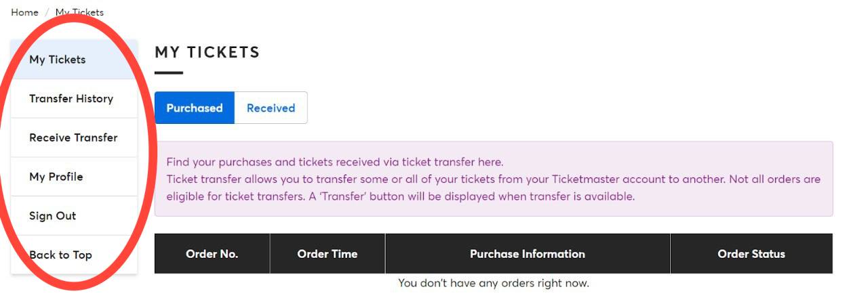Open Transfer History from the sidebar
This screenshot has width=868, height=304.
point(74,99)
